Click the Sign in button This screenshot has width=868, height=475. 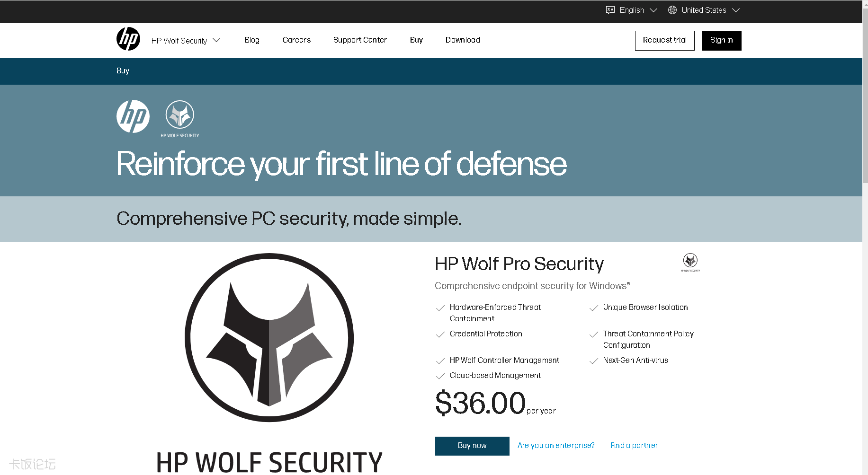point(721,40)
